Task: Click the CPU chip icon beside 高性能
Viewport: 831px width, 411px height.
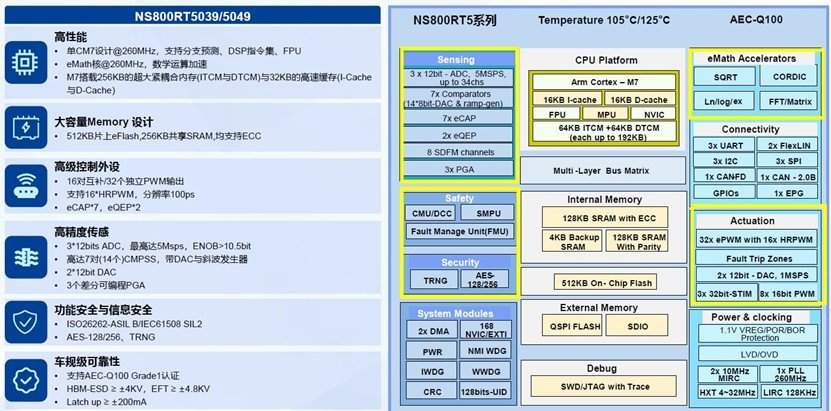Action: pos(24,61)
